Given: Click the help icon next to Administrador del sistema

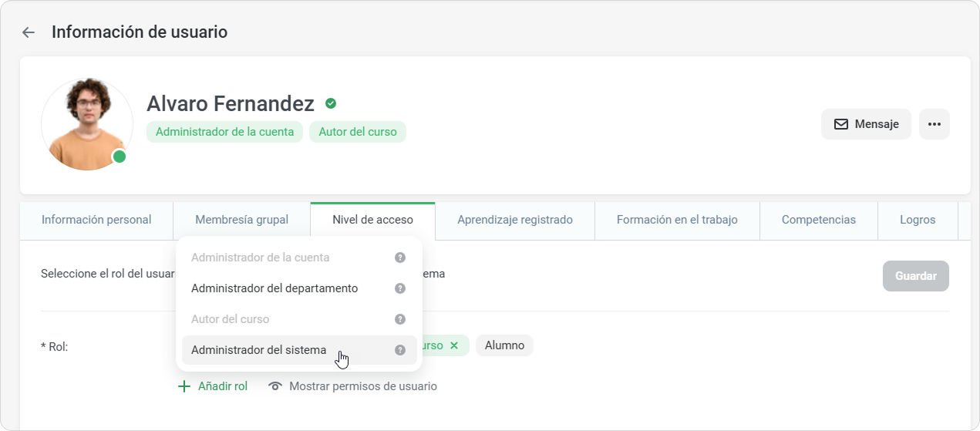Looking at the screenshot, I should [399, 350].
